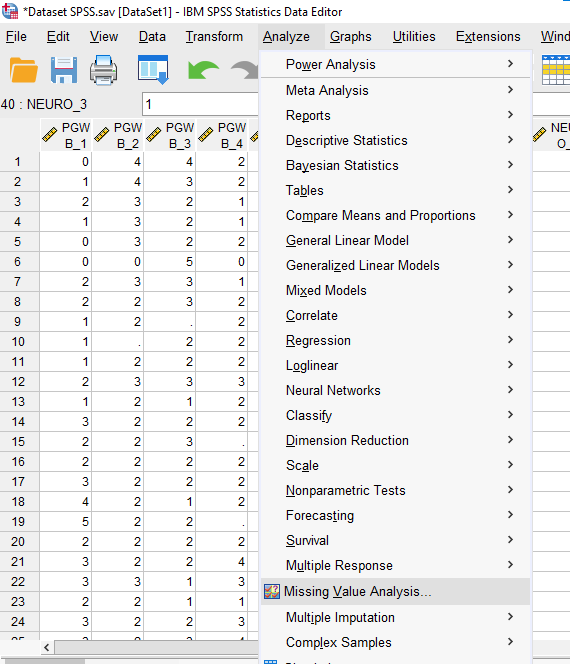Click the cell value input field showing 1

(x=200, y=104)
